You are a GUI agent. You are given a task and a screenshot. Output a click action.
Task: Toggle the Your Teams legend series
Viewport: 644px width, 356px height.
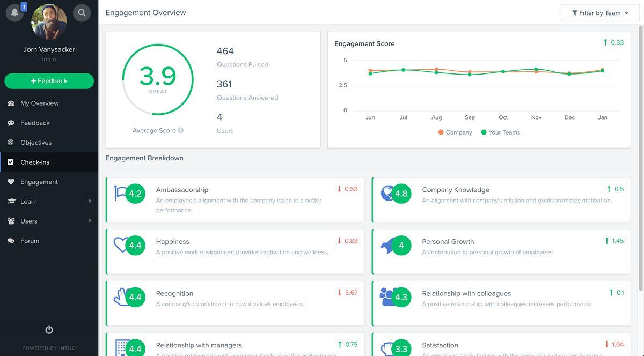501,132
